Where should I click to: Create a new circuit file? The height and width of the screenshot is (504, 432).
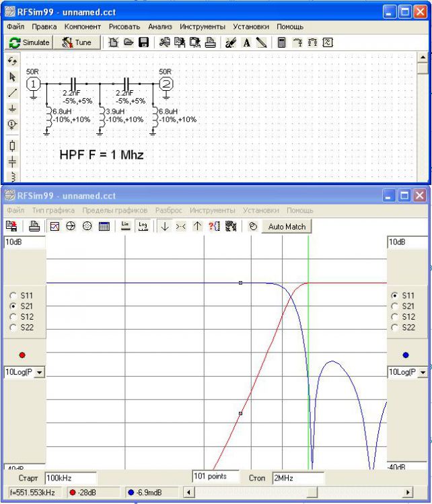tap(113, 42)
